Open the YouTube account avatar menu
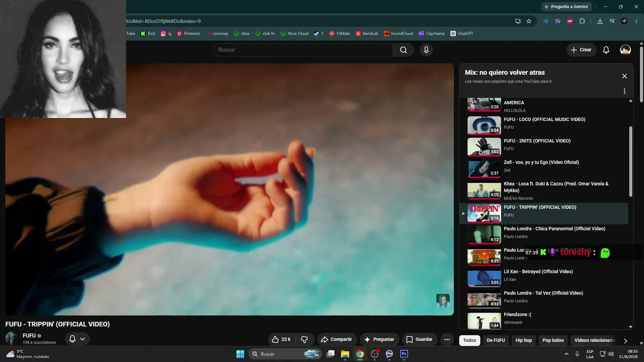This screenshot has height=362, width=644. point(625,50)
